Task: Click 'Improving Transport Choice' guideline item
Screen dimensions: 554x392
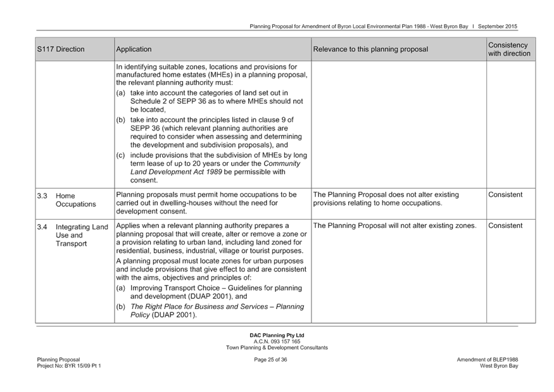Action: pyautogui.click(x=209, y=293)
